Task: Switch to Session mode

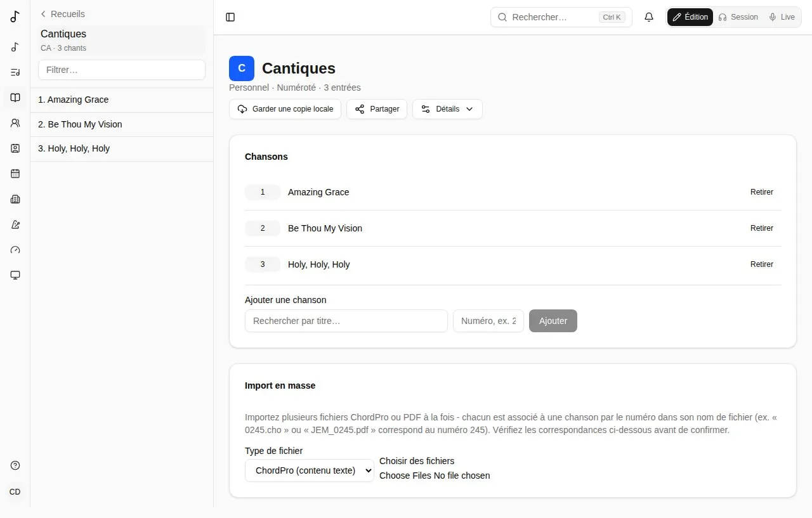Action: click(738, 17)
